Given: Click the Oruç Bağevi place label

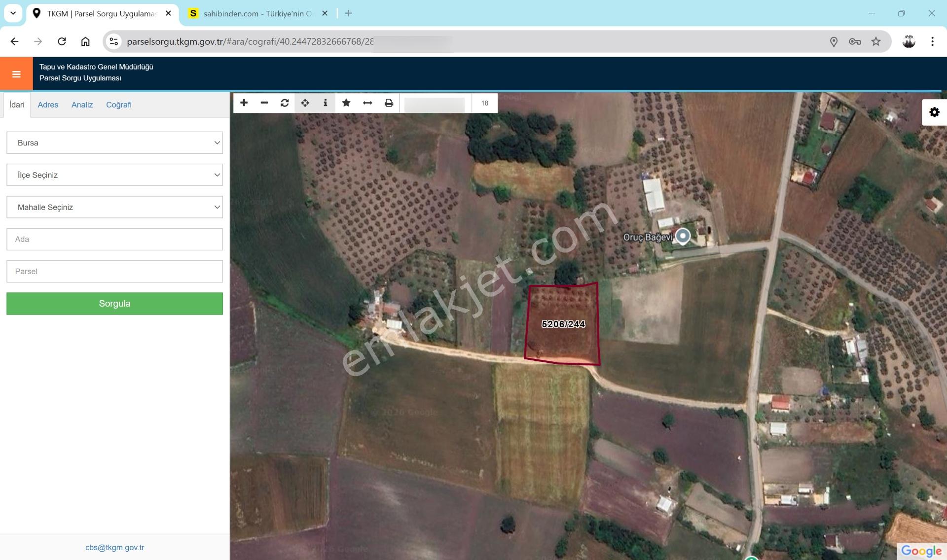Looking at the screenshot, I should (648, 237).
